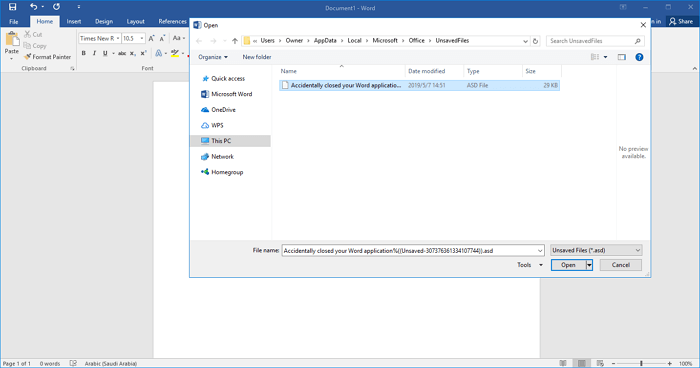Collapse the ribbon with the chevron
The height and width of the screenshot is (368, 700).
click(695, 68)
